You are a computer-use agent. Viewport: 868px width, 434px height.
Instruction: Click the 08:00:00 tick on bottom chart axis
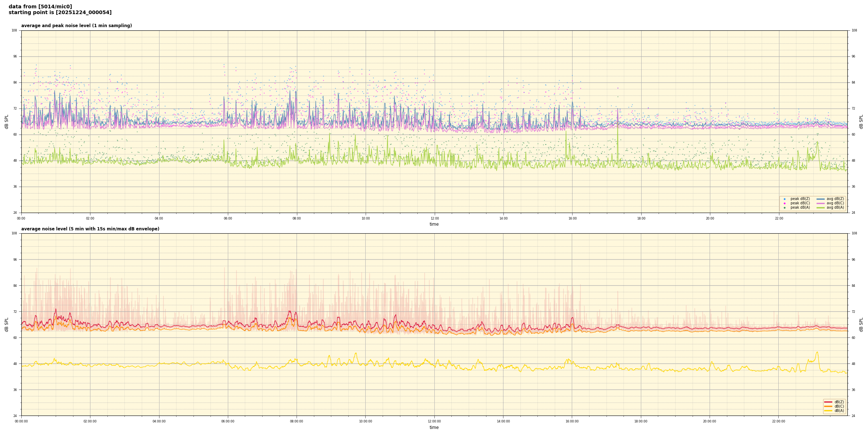pyautogui.click(x=297, y=421)
